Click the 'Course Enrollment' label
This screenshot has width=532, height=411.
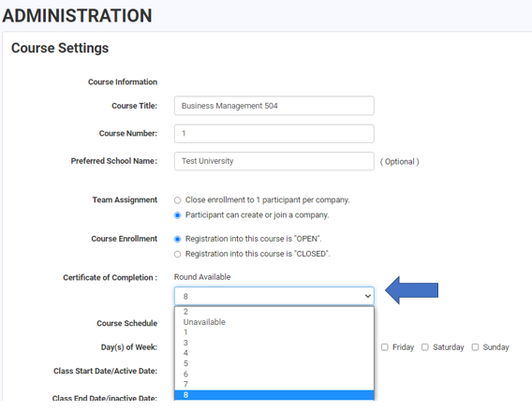point(125,239)
